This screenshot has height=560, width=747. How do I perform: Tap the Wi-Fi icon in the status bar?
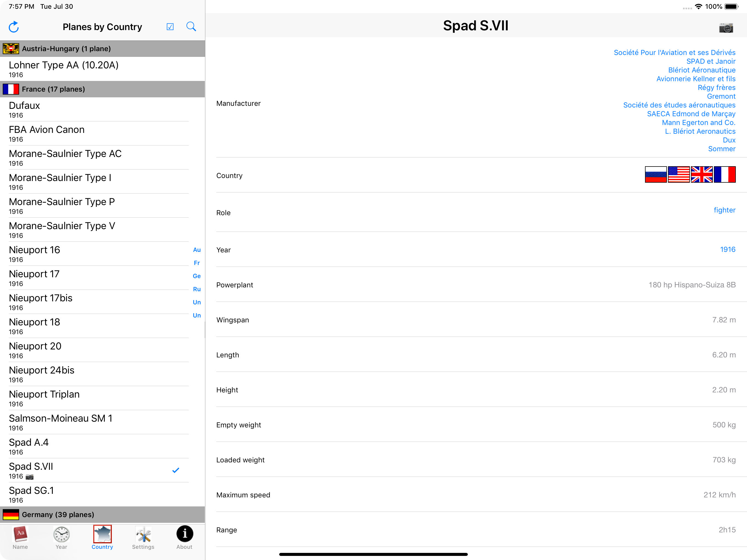[698, 6]
